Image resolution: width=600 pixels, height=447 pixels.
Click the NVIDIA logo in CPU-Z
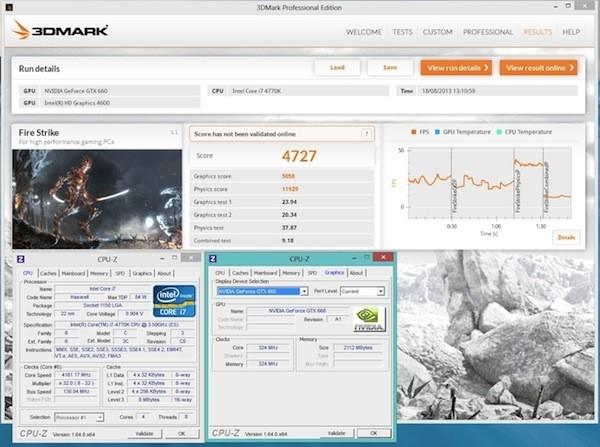point(368,319)
